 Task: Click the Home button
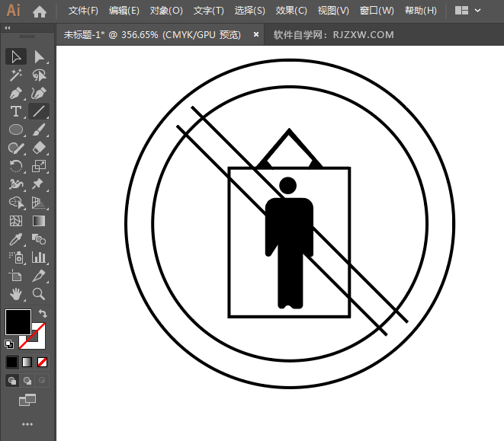[40, 11]
